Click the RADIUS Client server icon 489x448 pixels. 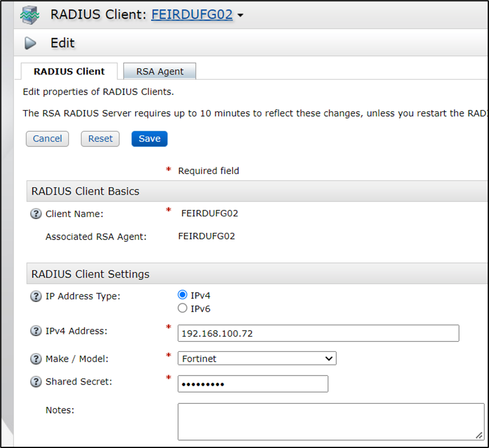point(30,15)
